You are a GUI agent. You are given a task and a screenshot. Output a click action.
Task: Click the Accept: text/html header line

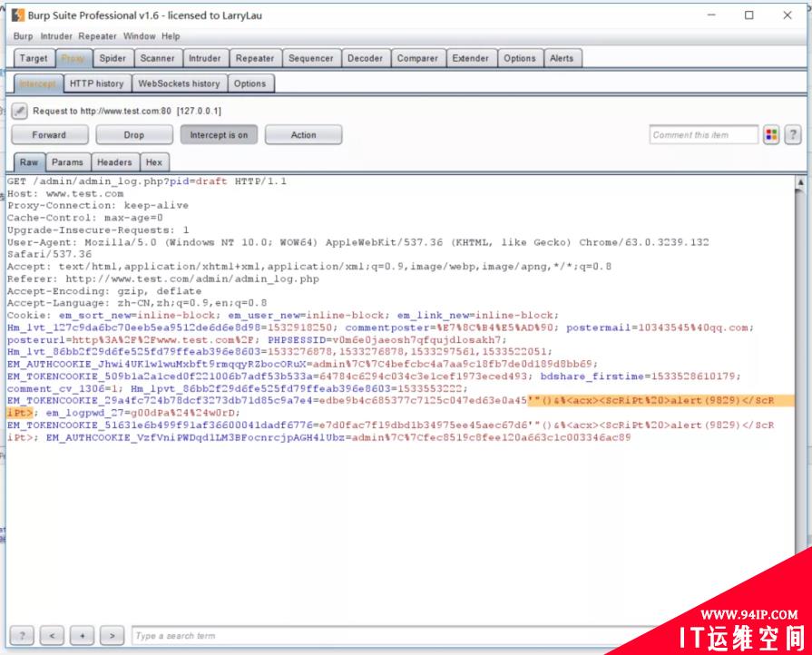tap(309, 267)
